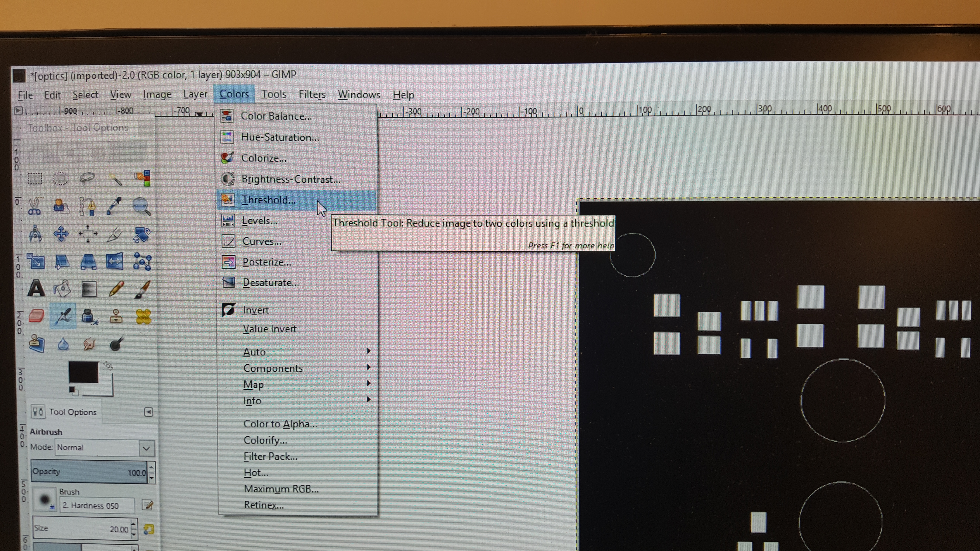Viewport: 980px width, 551px height.
Task: Select the Ellipse Select tool
Action: tap(61, 178)
